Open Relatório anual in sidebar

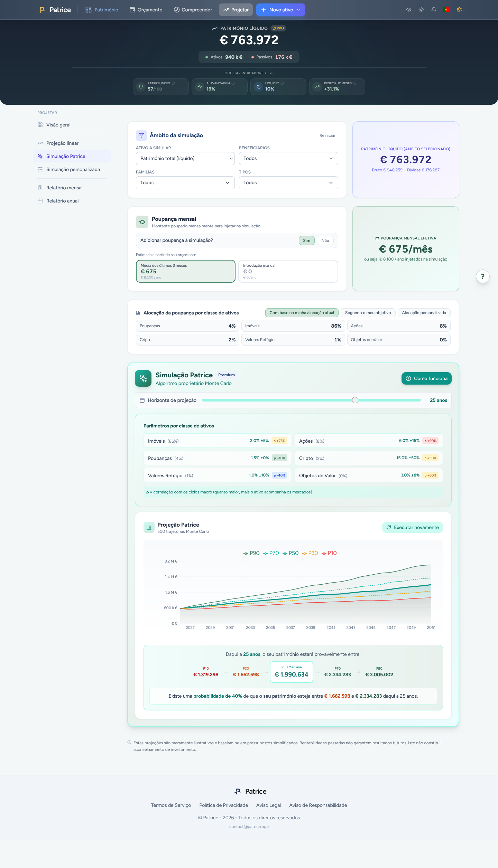(x=72, y=201)
